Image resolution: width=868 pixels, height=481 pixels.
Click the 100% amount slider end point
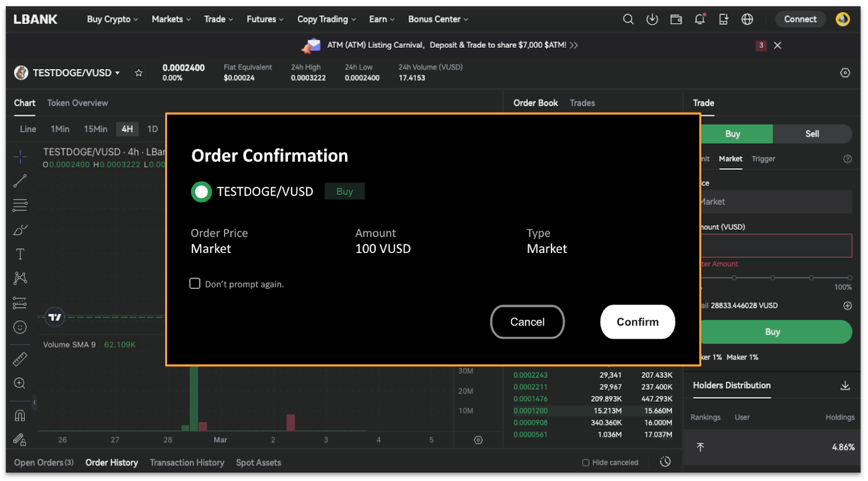[850, 278]
